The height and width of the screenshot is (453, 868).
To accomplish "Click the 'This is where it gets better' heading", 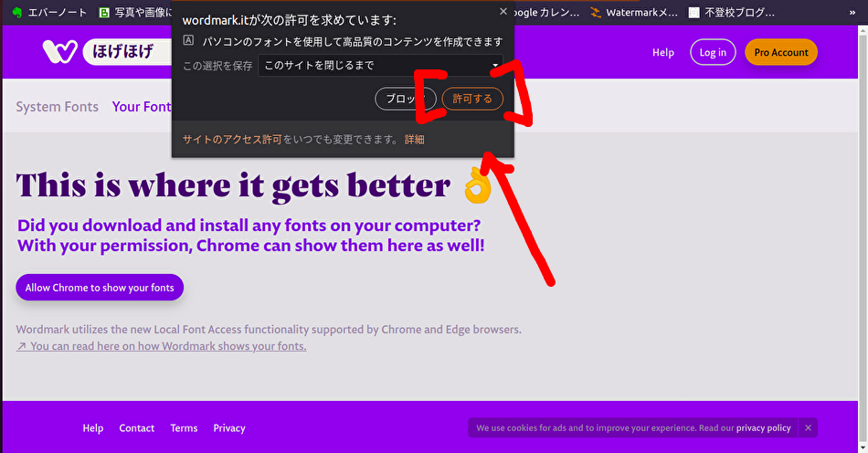I will click(x=232, y=184).
